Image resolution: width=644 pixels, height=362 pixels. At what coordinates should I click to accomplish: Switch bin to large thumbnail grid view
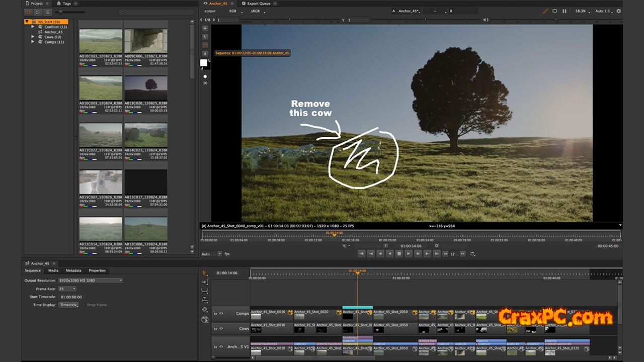(29, 12)
